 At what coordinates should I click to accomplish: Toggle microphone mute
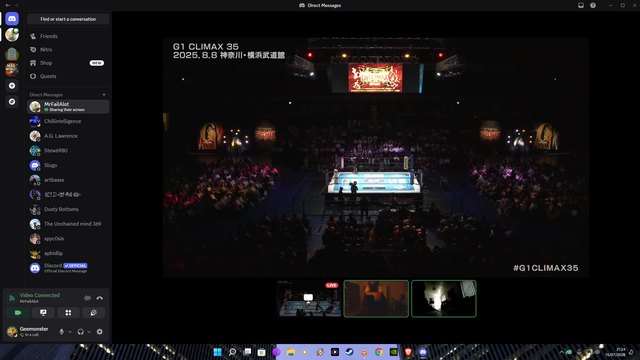click(x=62, y=332)
